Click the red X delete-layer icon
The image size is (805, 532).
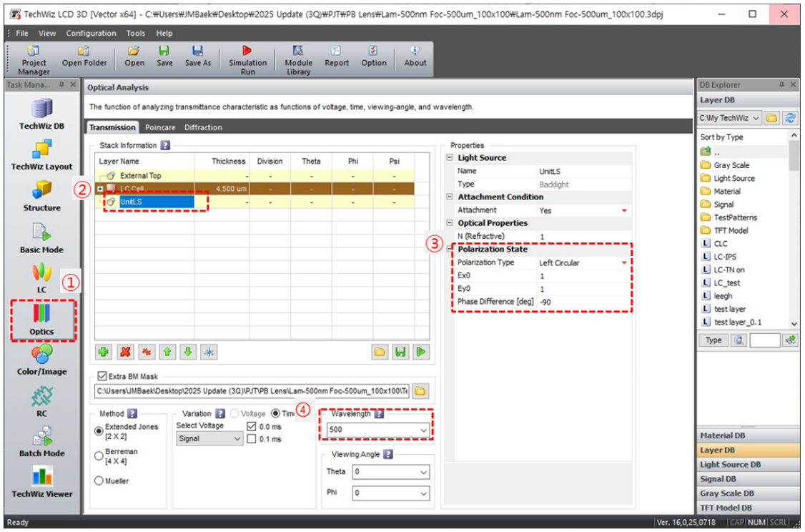(x=124, y=352)
